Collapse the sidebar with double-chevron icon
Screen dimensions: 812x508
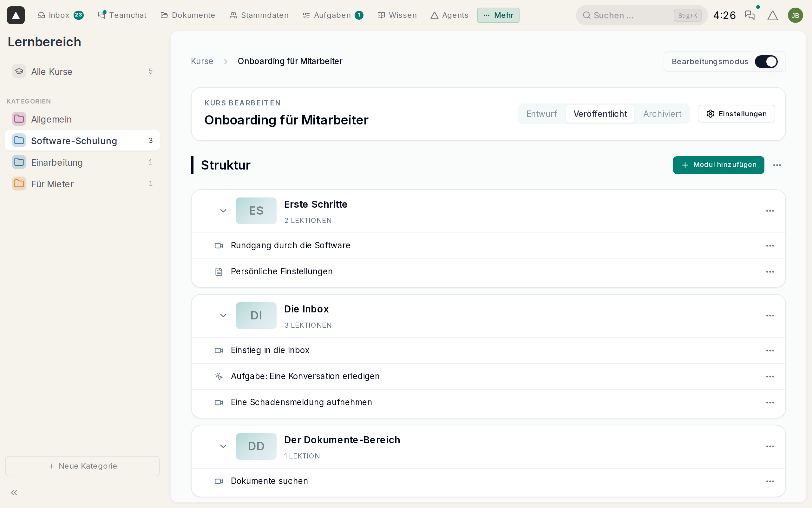[14, 492]
